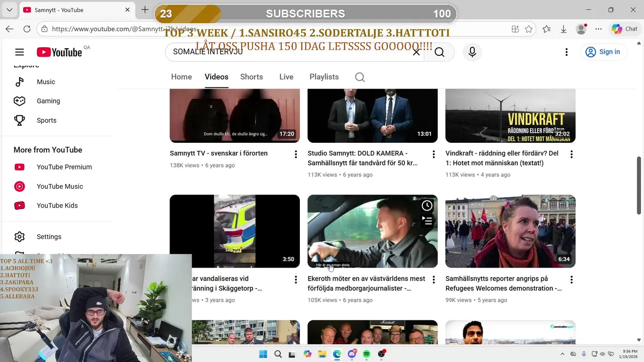Open the YouTube hamburger guide menu
This screenshot has height=362, width=644.
pos(20,52)
